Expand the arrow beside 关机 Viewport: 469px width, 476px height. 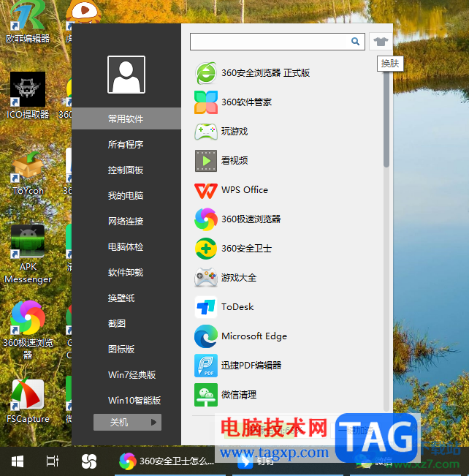154,422
